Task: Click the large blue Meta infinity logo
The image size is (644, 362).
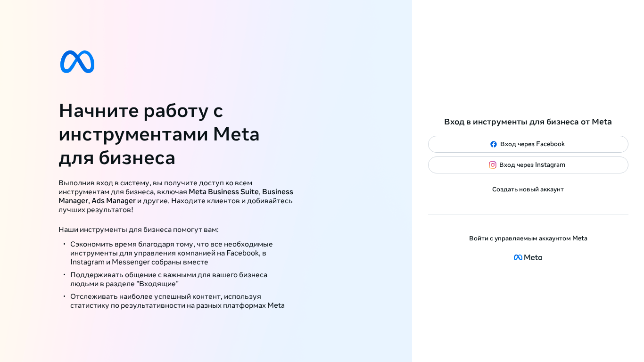Action: coord(77,62)
